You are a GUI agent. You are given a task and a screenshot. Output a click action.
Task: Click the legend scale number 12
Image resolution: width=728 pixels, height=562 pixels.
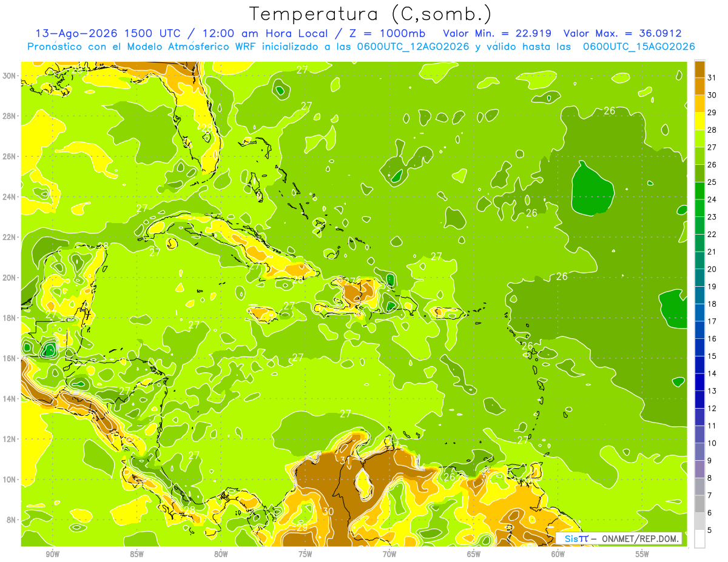click(x=712, y=408)
